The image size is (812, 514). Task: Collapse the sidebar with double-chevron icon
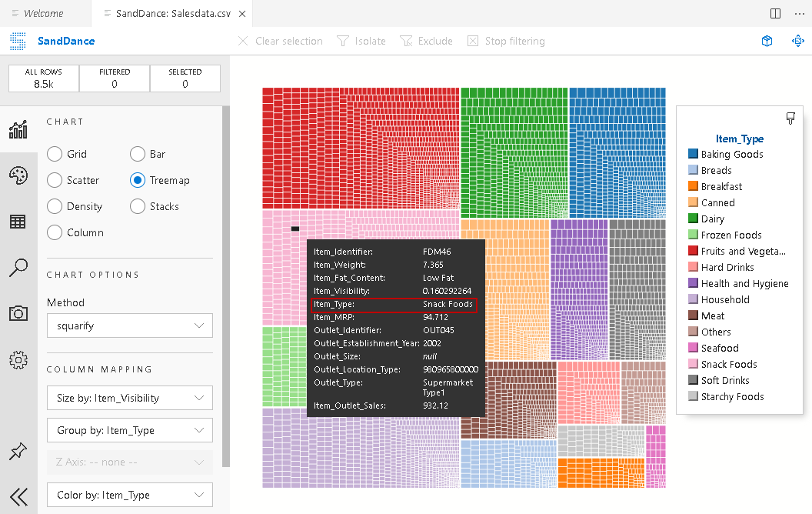[18, 496]
